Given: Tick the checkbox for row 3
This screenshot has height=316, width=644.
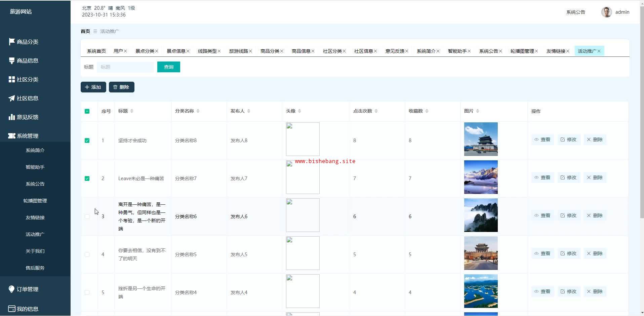Looking at the screenshot, I should click(87, 216).
